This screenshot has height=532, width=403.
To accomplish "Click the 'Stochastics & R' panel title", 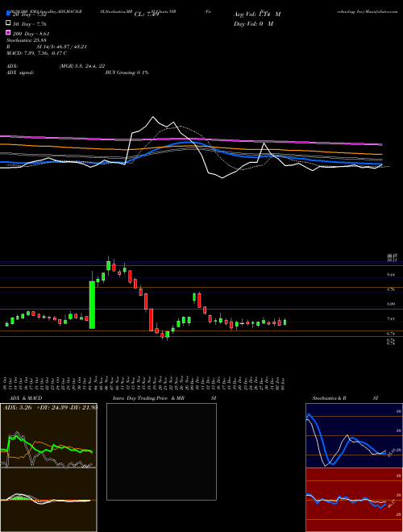I will tap(329, 398).
